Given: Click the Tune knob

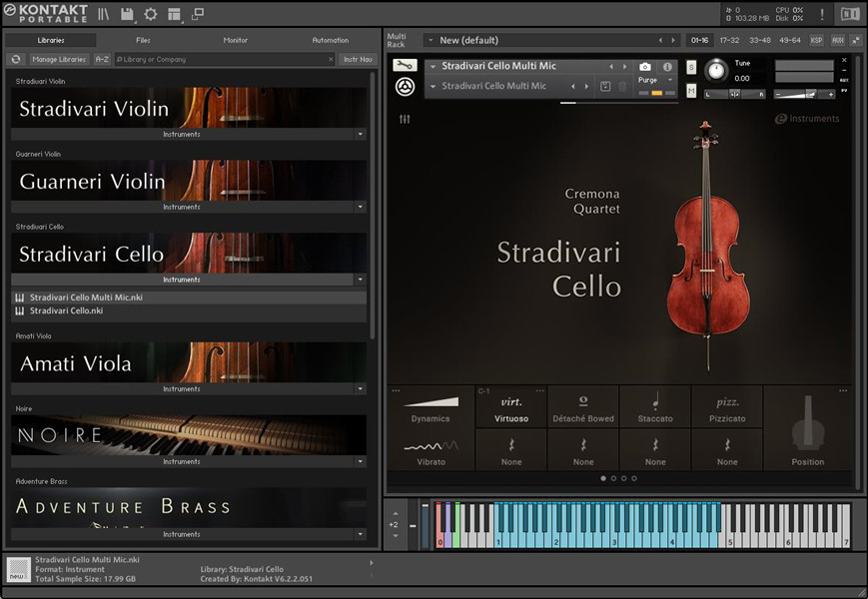Looking at the screenshot, I should click(x=715, y=70).
